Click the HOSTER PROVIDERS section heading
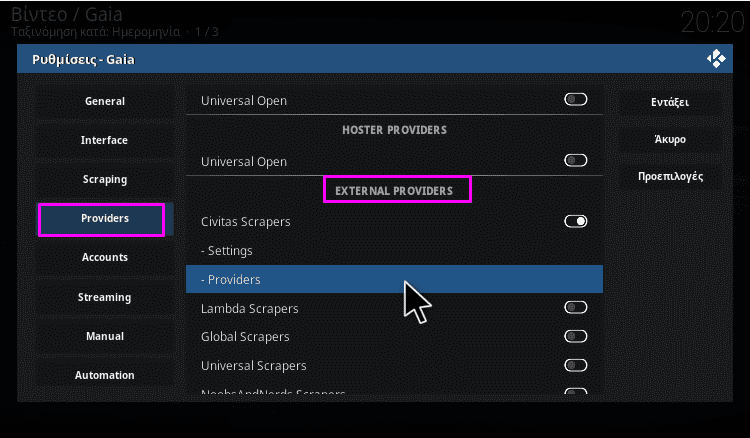Image resolution: width=750 pixels, height=438 pixels. tap(394, 130)
